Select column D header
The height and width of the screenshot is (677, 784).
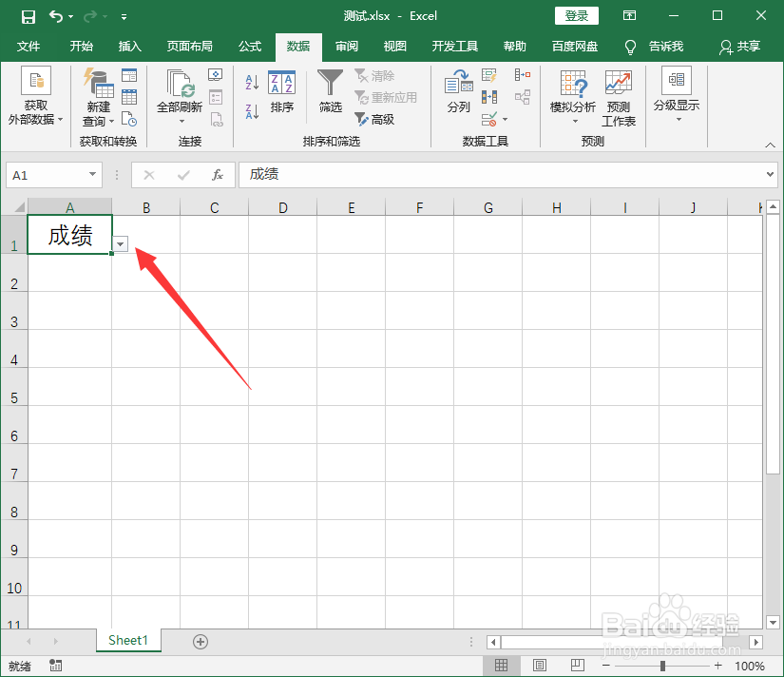(283, 207)
